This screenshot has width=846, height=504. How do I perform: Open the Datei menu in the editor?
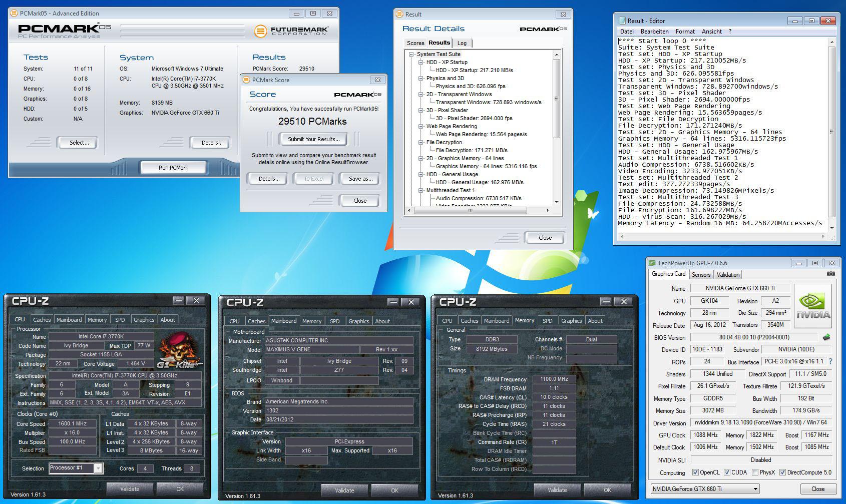click(x=627, y=32)
